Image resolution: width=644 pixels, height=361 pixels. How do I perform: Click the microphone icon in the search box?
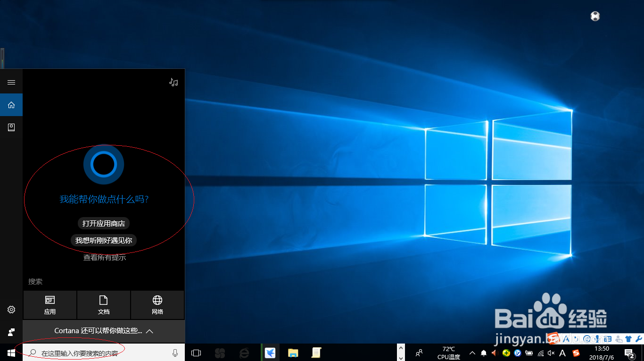175,353
